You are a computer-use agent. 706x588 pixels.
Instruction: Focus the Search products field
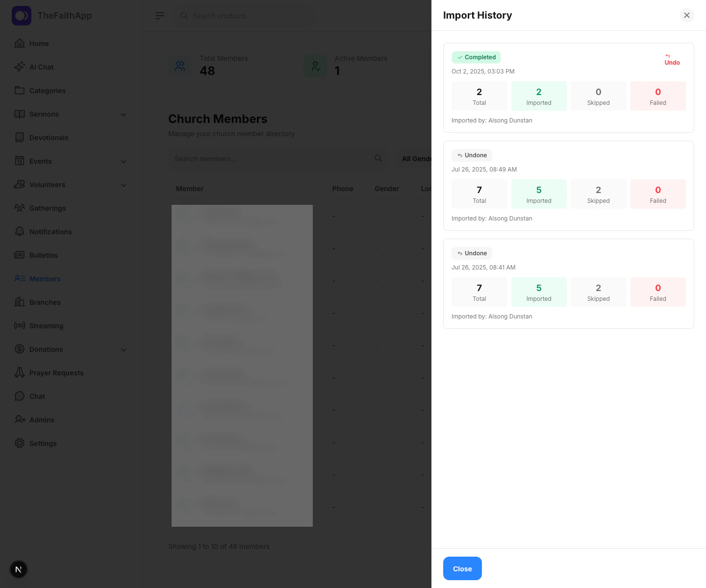[x=244, y=16]
